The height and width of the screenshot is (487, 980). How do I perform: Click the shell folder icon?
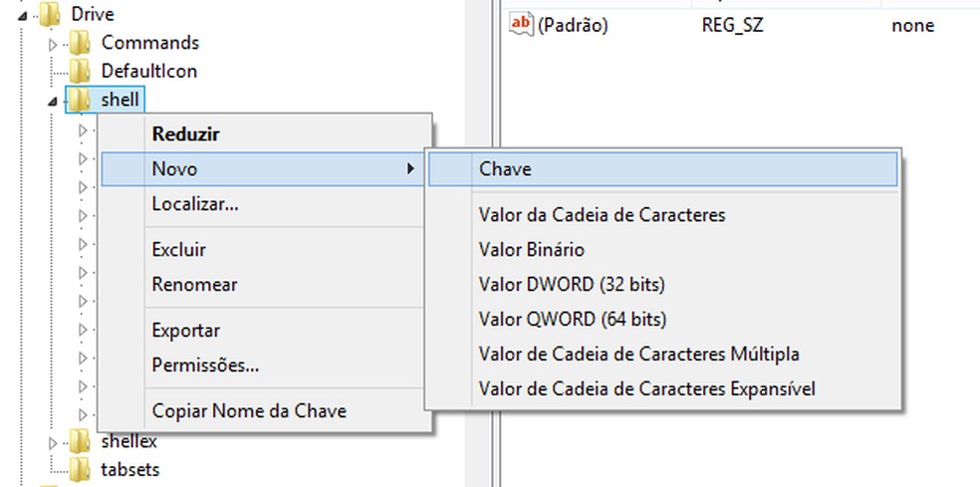pyautogui.click(x=82, y=99)
